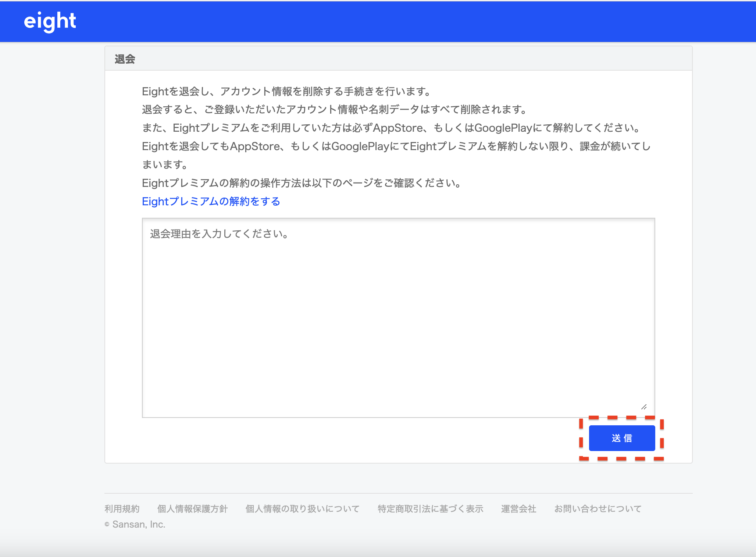
Task: Open 個人情報の取り扱いについて footer link
Action: point(302,508)
